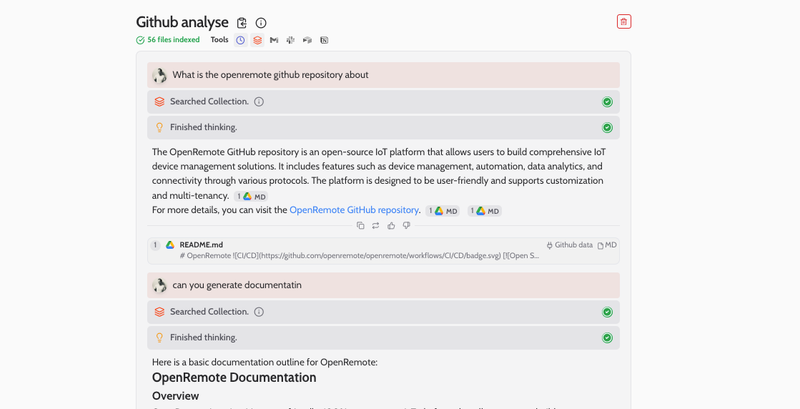Enable the fifth tool icon, left of Notion

pos(307,40)
